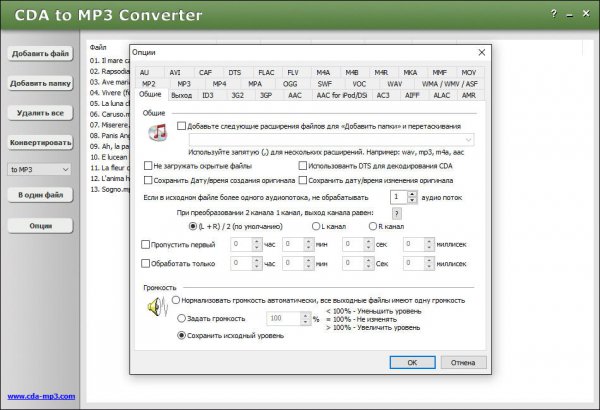Click the ? help button for channel conversion

click(x=396, y=213)
